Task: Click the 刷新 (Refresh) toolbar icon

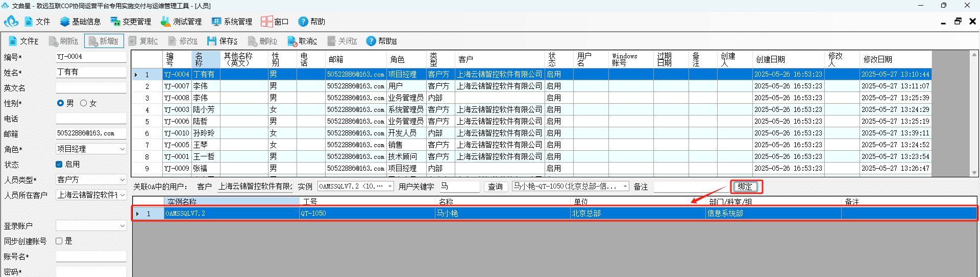Action: tap(53, 41)
